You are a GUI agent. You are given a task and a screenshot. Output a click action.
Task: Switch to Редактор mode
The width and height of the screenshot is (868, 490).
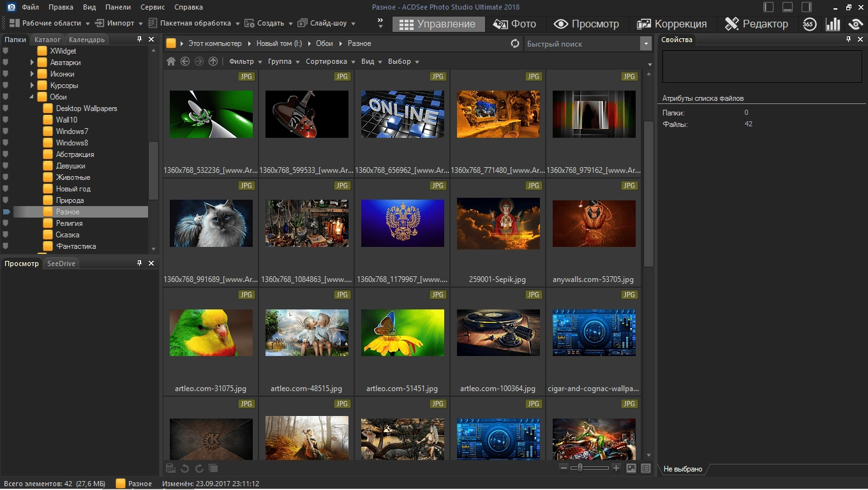coord(756,24)
